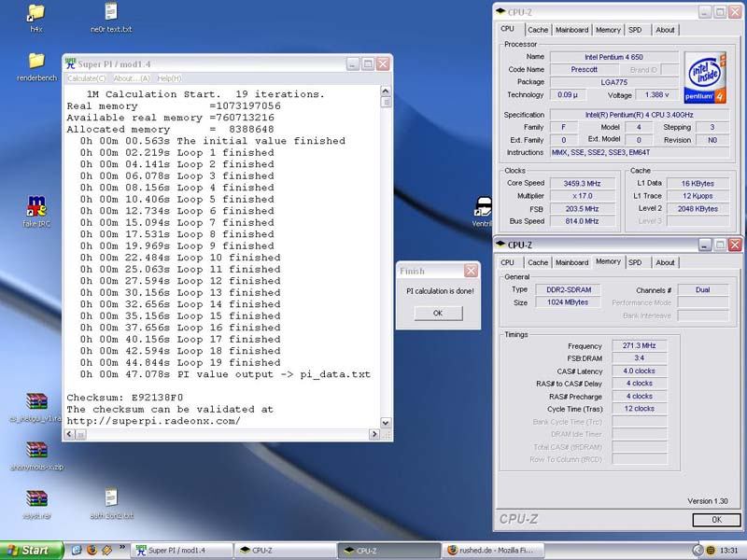Open the ne0r text.txt desktop file

(111, 11)
